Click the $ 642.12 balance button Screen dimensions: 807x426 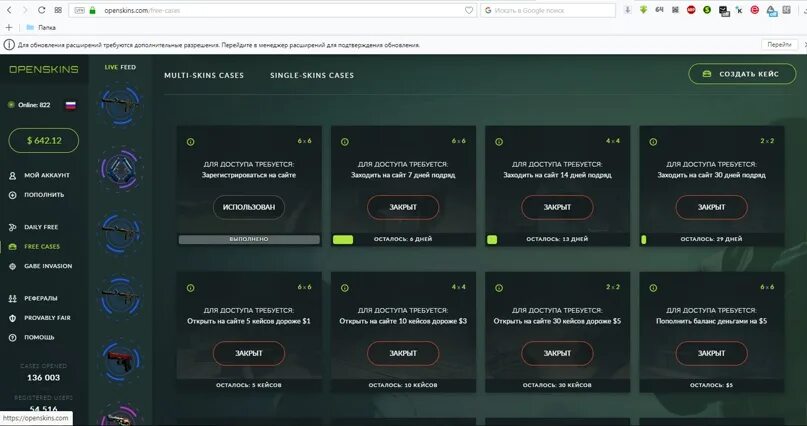pyautogui.click(x=44, y=140)
